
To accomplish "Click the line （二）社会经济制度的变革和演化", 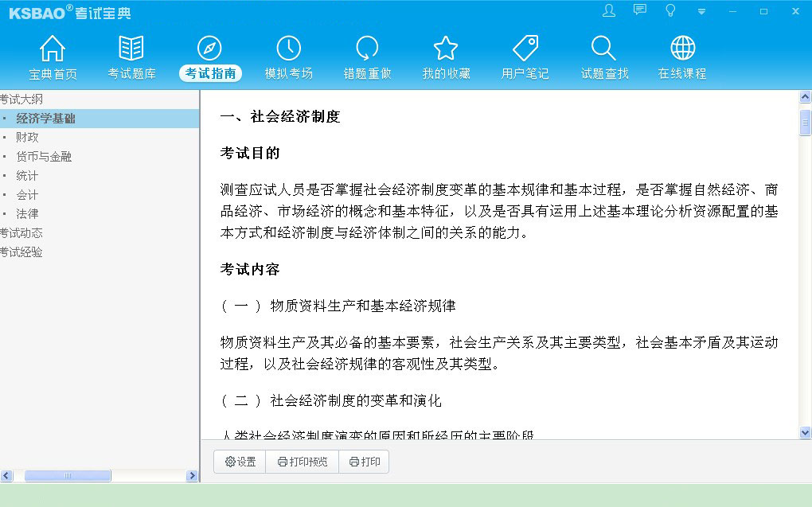I will pos(331,401).
